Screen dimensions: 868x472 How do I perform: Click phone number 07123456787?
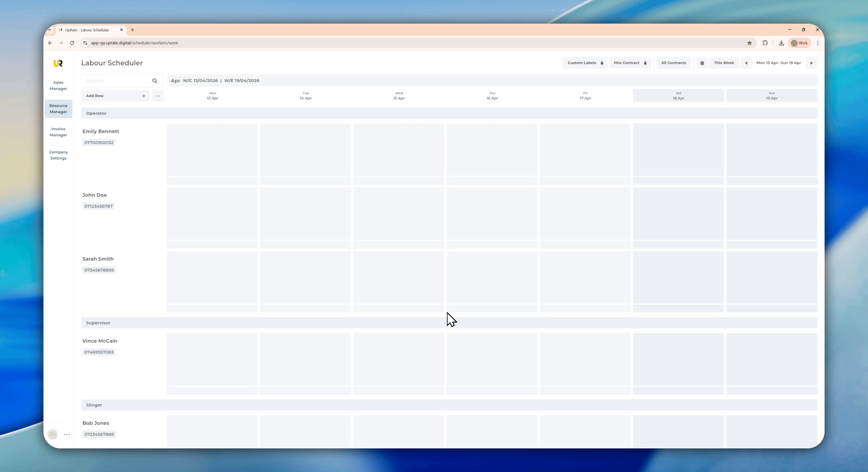[x=98, y=206]
